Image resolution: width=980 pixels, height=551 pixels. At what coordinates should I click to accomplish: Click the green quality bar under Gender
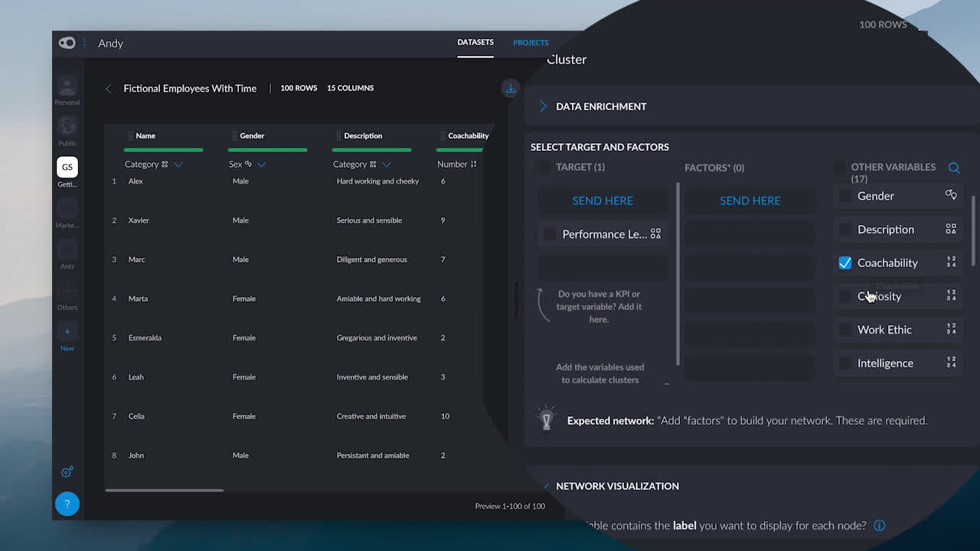coord(268,150)
